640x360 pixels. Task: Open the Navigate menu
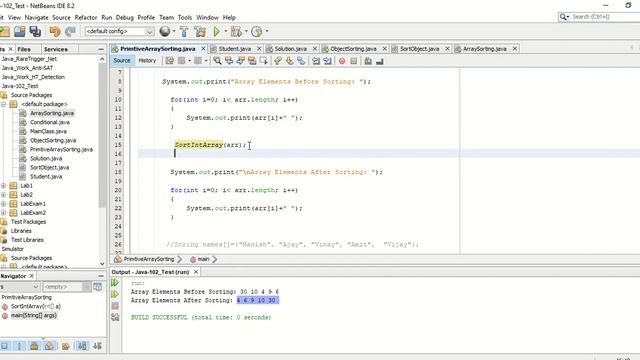click(x=36, y=18)
